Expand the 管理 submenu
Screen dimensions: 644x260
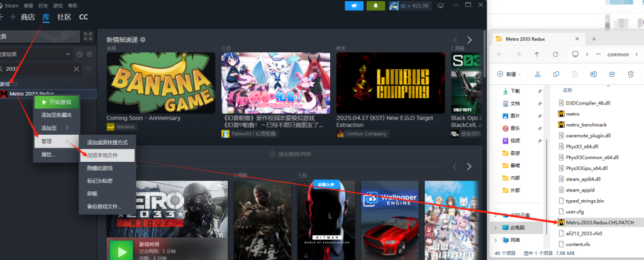56,141
